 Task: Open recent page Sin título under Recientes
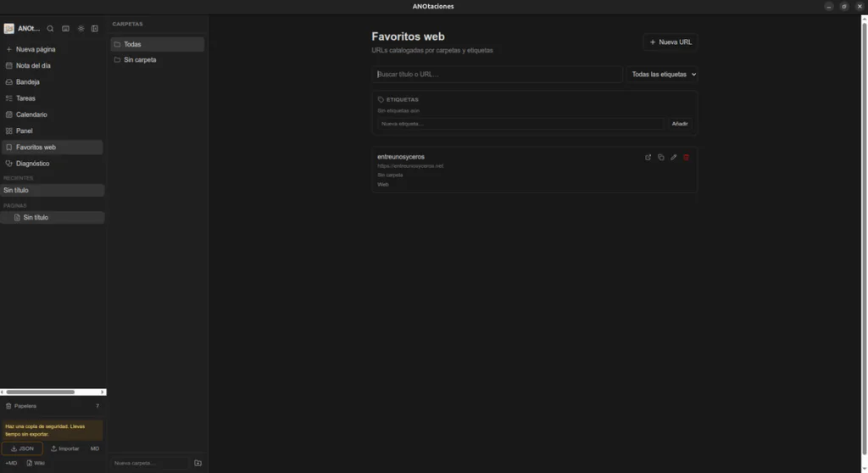point(52,190)
